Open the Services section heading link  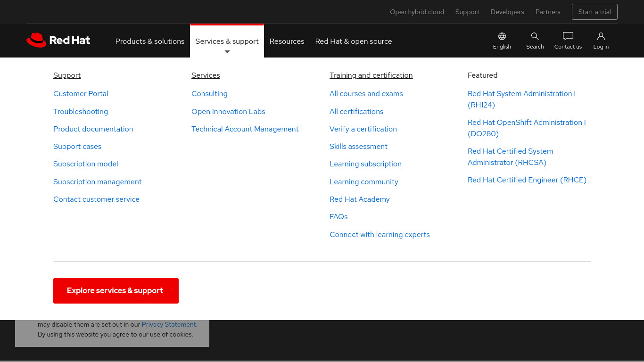(x=206, y=75)
